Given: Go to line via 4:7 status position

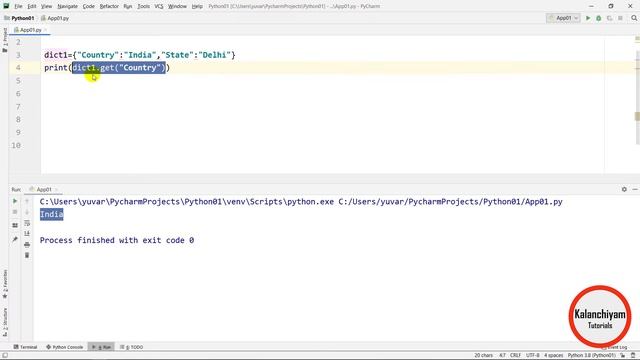Looking at the screenshot, I should [x=502, y=355].
